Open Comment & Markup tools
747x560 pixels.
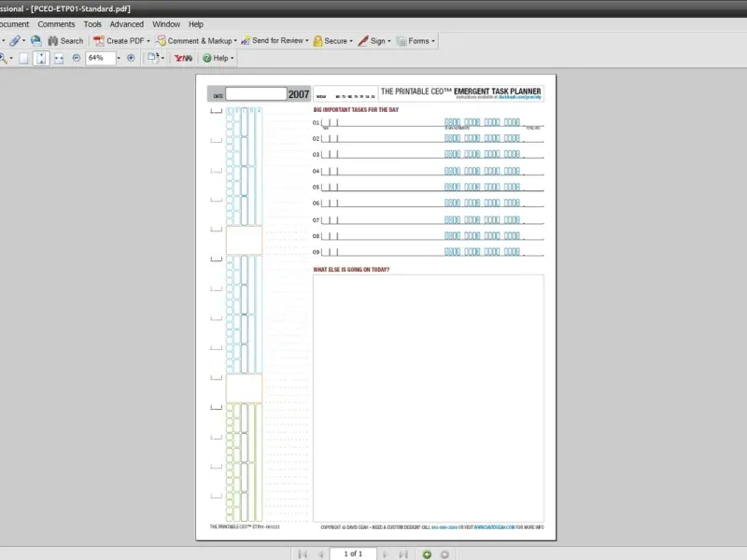[x=194, y=41]
